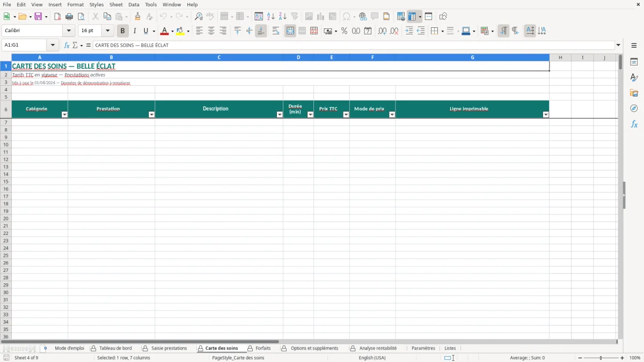This screenshot has width=644, height=362.
Task: Click the Split Window icon
Action: tap(428, 17)
